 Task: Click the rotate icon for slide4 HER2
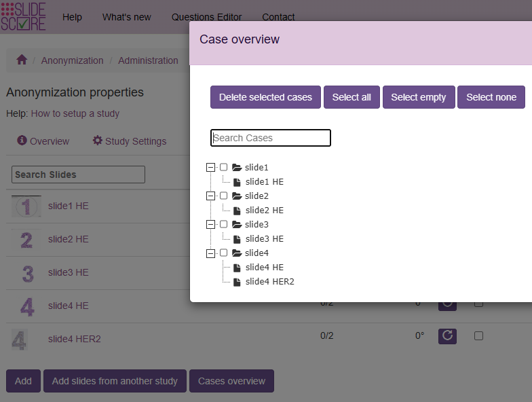[447, 335]
